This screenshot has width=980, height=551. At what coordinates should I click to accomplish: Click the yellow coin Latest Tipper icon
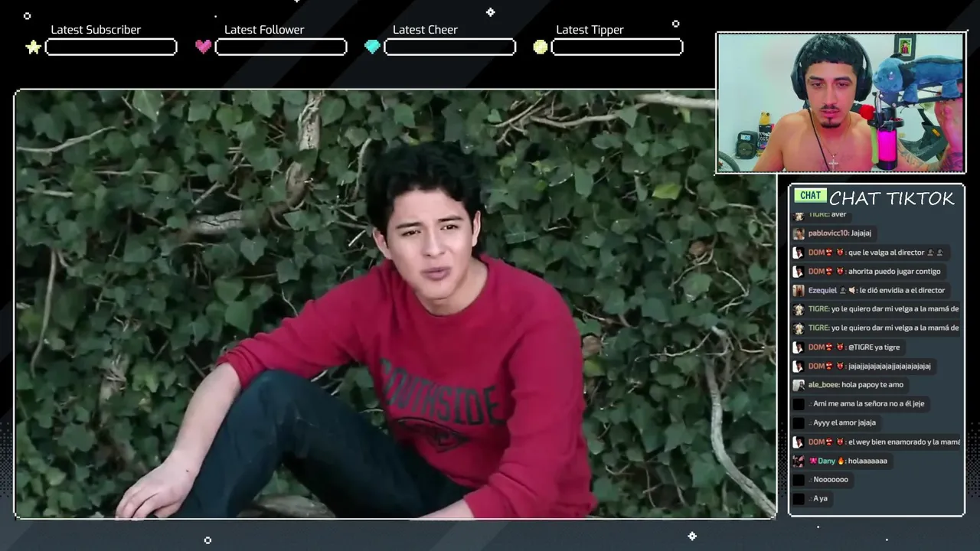click(541, 47)
